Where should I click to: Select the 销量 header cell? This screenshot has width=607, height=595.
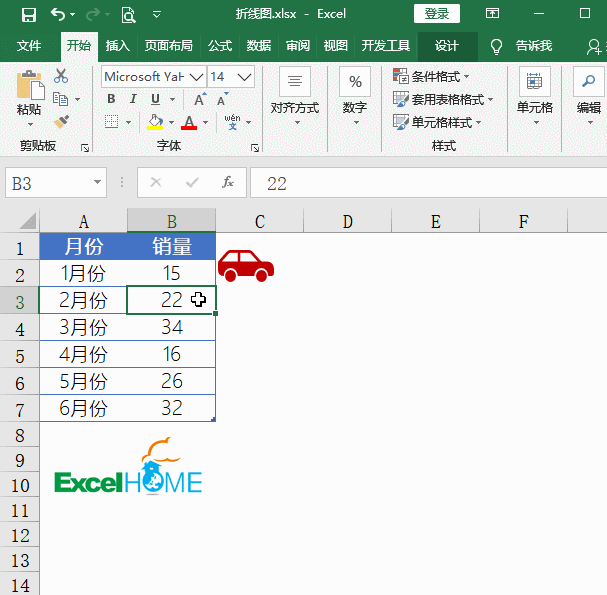171,246
